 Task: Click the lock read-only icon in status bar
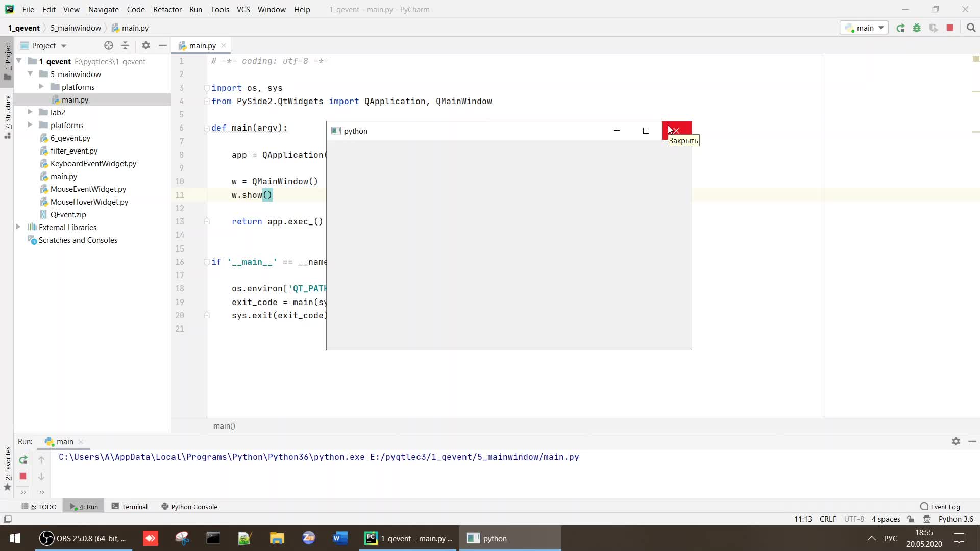coord(911,519)
